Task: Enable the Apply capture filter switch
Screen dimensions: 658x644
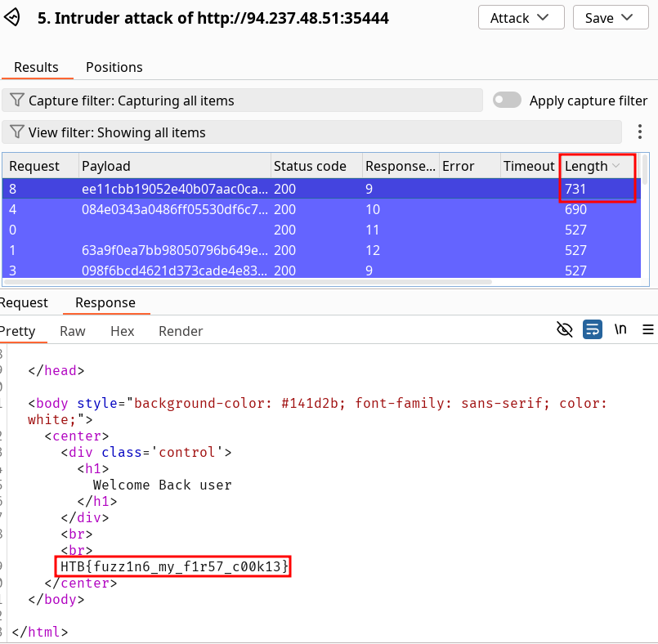Action: click(x=507, y=100)
